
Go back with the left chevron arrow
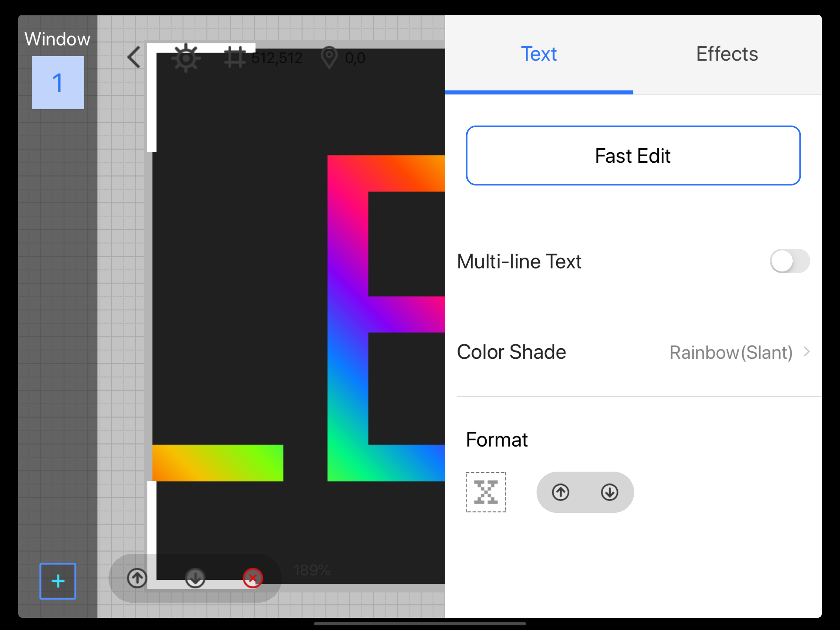(x=134, y=58)
